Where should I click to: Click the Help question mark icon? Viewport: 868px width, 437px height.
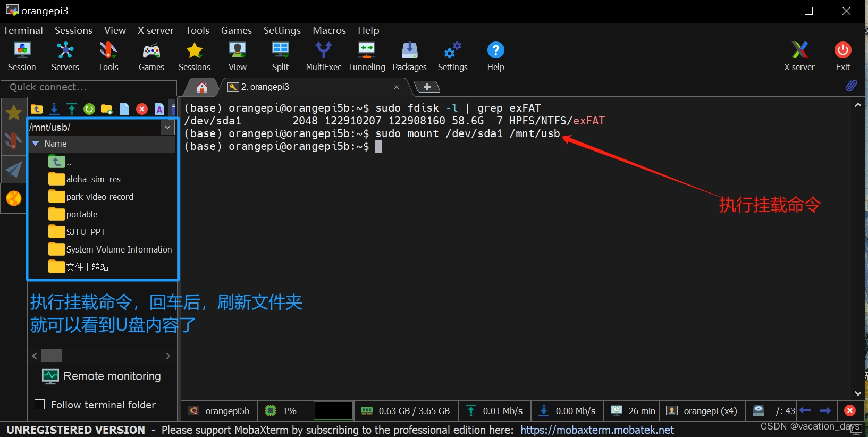point(495,56)
